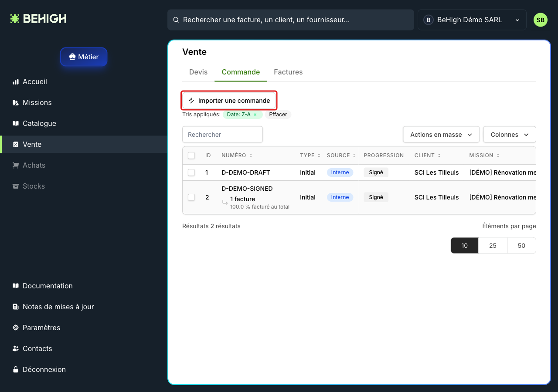558x392 pixels.
Task: Remove the Date: Z-A sort chip
Action: (255, 115)
